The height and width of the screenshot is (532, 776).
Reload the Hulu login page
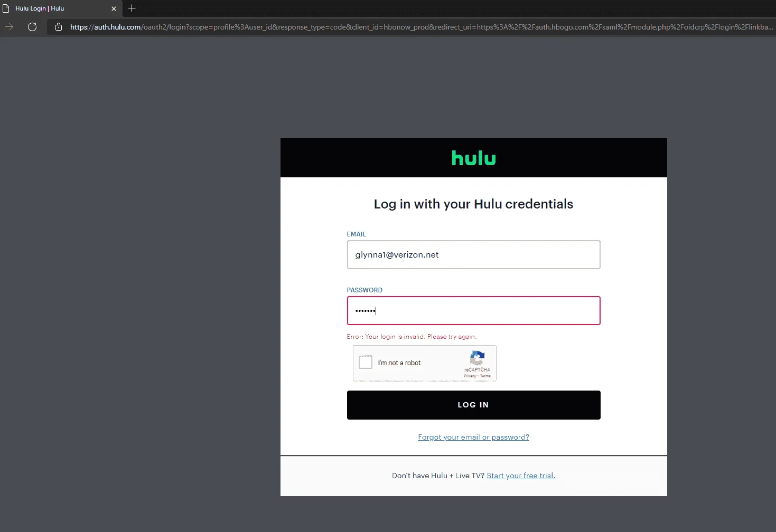coord(32,27)
